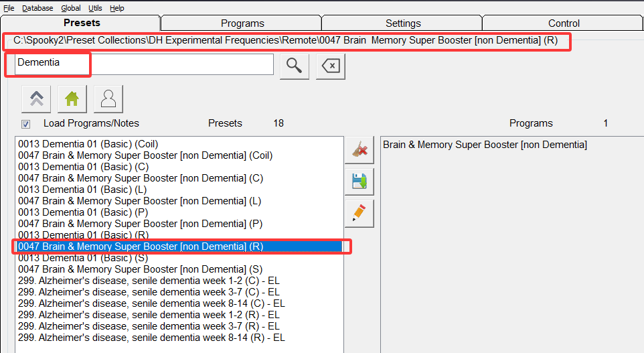Toggle Load Programs/Notes checkbox
Image resolution: width=644 pixels, height=353 pixels.
[x=26, y=124]
